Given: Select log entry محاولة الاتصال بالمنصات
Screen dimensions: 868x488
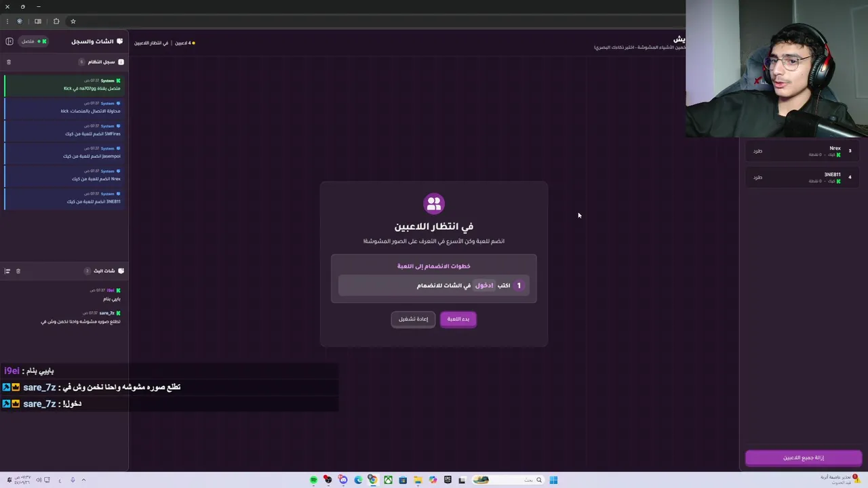Looking at the screenshot, I should [64, 108].
